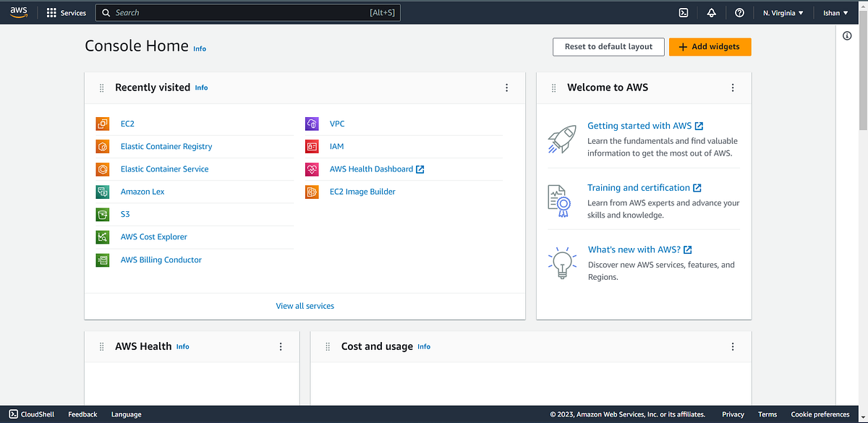Select the Amazon Lex icon

tap(102, 192)
